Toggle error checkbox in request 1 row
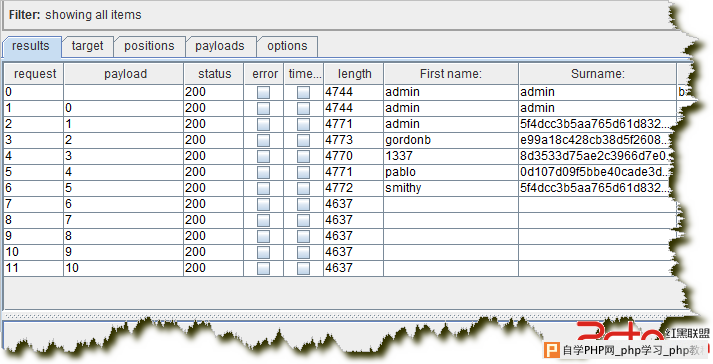Screen dimensions: 713x364 point(263,108)
